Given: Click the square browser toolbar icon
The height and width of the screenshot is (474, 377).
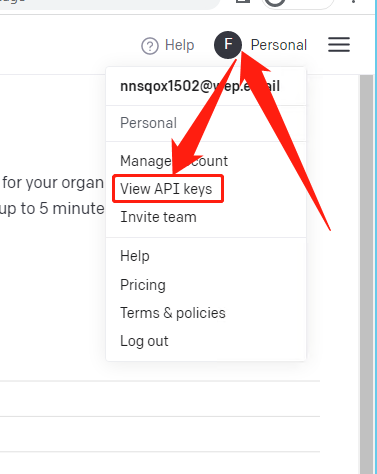Looking at the screenshot, I should point(243,1).
